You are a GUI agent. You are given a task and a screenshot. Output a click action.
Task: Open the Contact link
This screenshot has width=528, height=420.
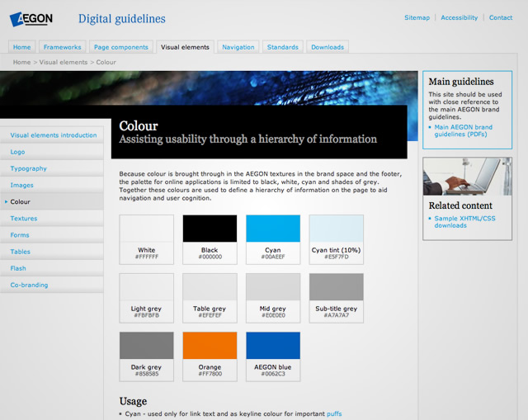501,17
